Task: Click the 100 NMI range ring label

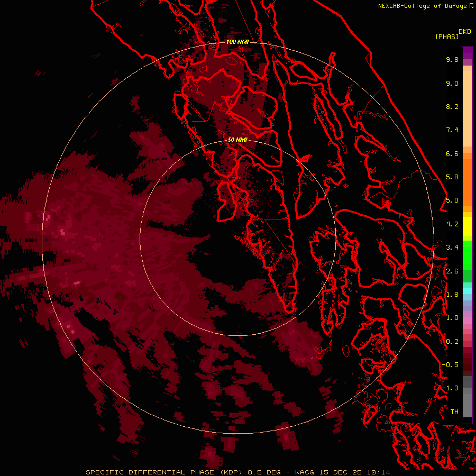Action: (237, 42)
